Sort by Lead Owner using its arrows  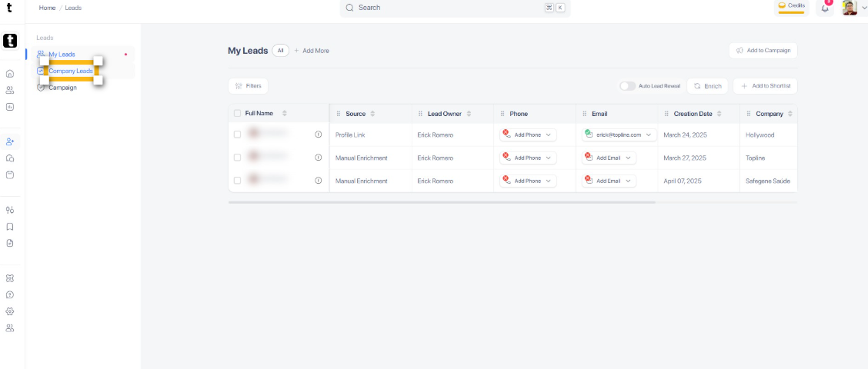(x=469, y=114)
